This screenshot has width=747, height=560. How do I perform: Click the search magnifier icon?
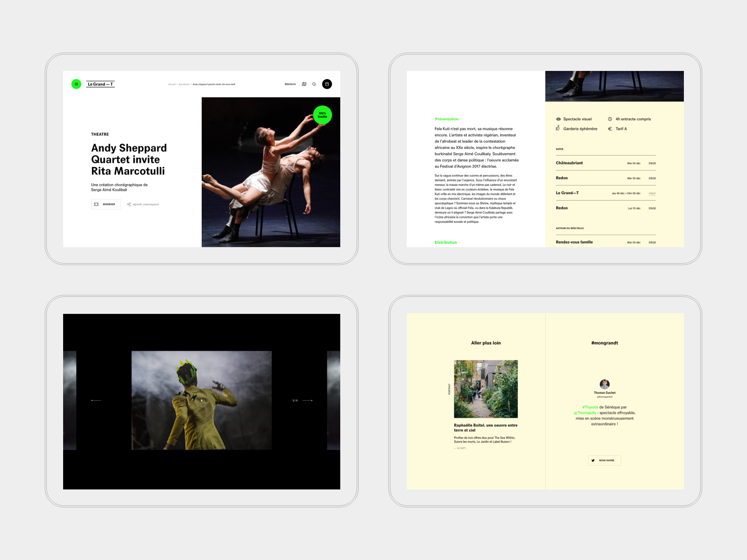pos(314,84)
